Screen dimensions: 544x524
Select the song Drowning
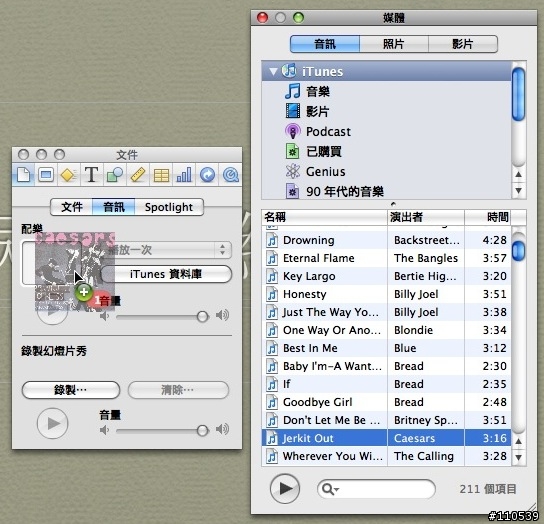click(386, 240)
